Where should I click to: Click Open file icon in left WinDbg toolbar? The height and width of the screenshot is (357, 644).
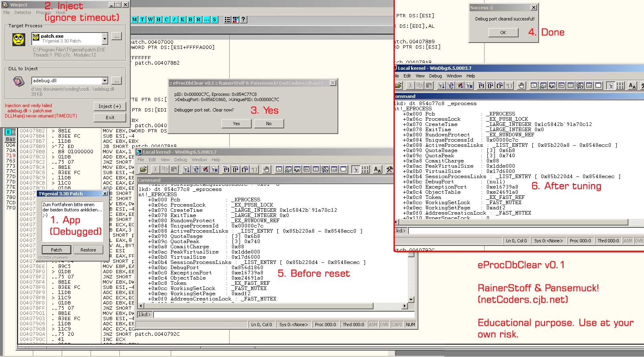click(x=143, y=169)
